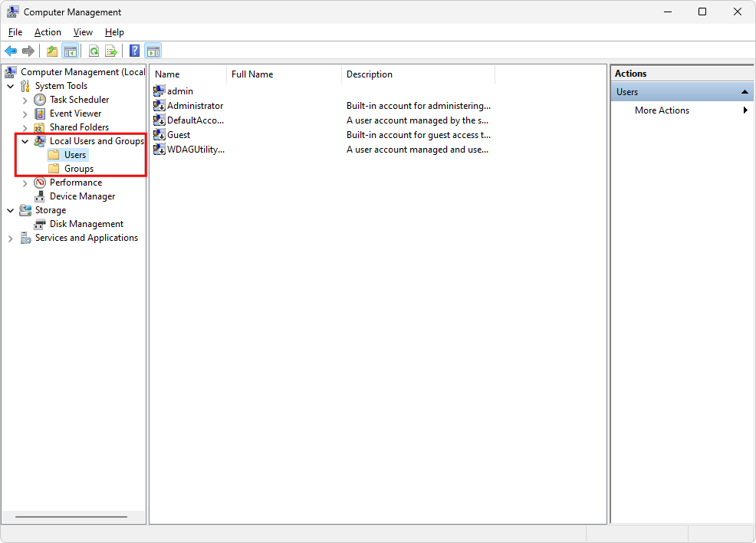This screenshot has width=756, height=543.
Task: Click More Actions in Actions pane
Action: point(662,110)
